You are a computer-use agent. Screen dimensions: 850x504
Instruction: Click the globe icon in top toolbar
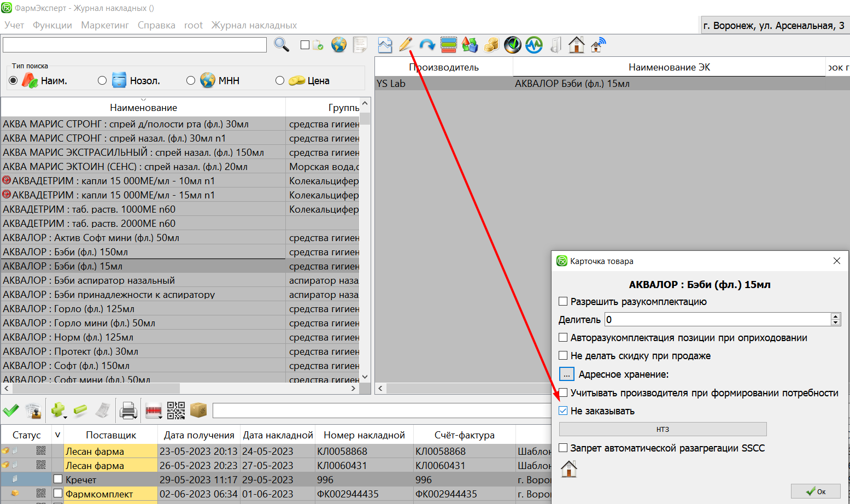[x=339, y=45]
